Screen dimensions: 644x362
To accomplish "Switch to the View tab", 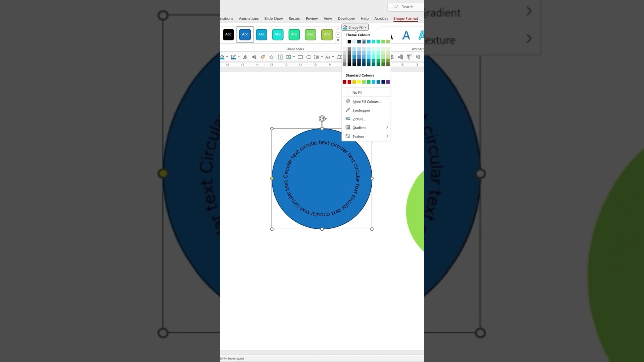I will [x=328, y=19].
